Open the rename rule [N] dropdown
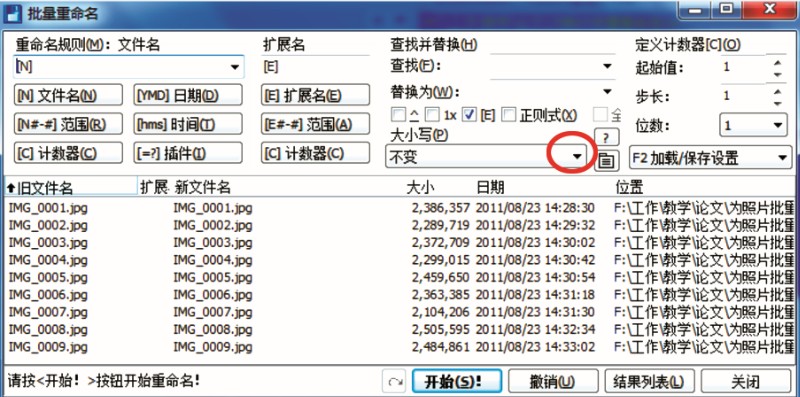Viewport: 800px width, 397px height. pyautogui.click(x=235, y=67)
